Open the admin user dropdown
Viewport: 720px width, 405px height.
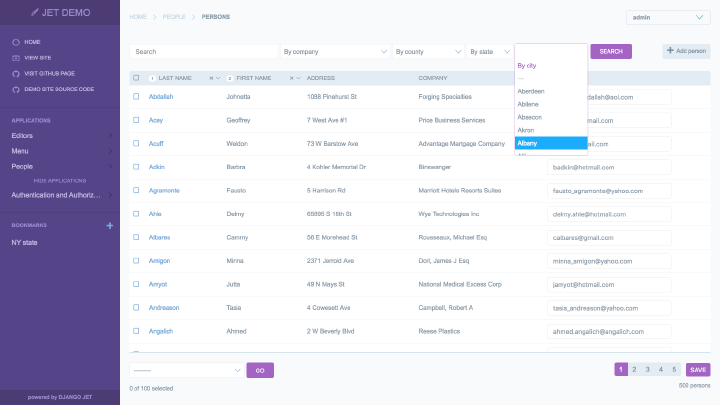[x=668, y=17]
